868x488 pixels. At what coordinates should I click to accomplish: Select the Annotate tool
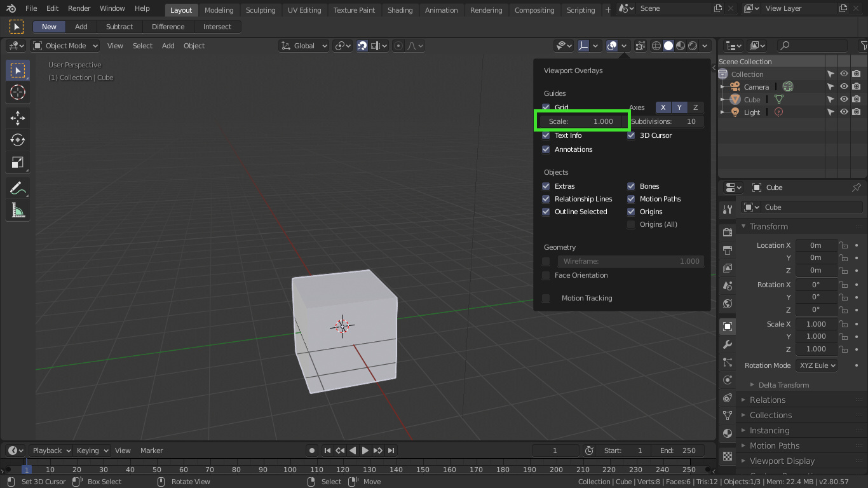pyautogui.click(x=17, y=187)
